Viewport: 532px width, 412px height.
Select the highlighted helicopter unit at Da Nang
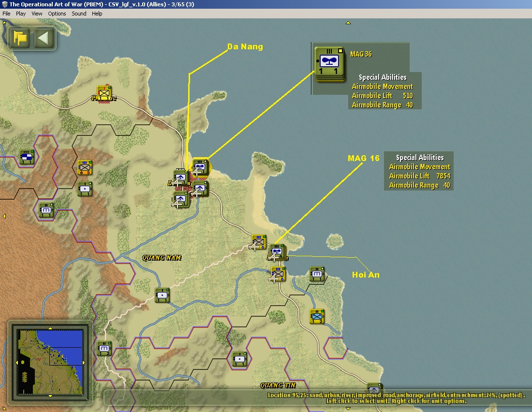pyautogui.click(x=201, y=167)
